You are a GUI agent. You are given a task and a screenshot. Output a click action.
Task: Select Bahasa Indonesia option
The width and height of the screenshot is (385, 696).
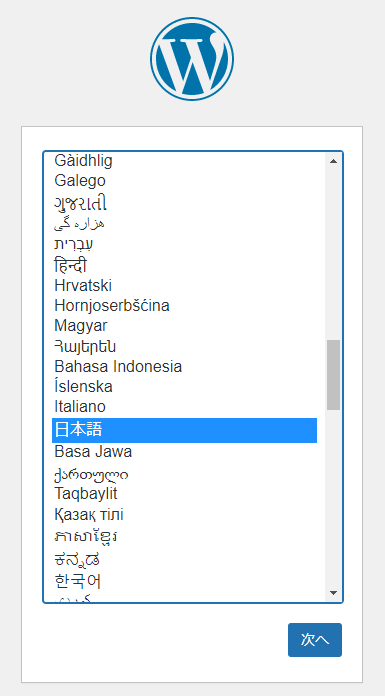point(184,367)
